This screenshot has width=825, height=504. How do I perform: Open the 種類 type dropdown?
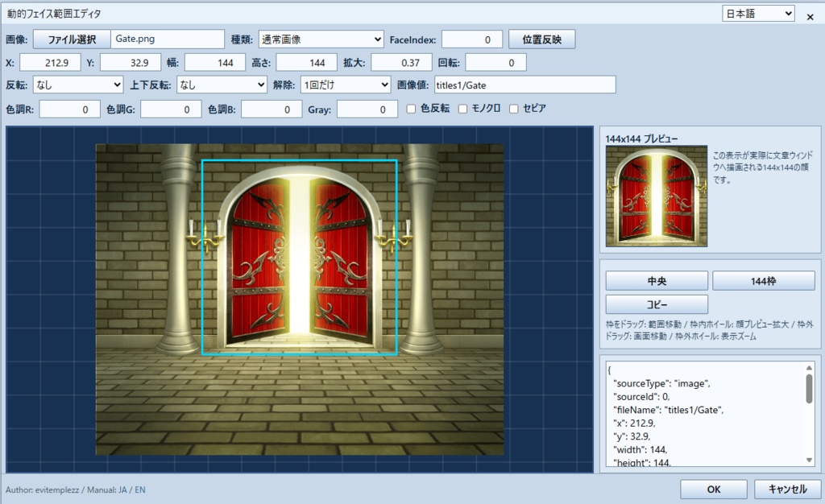[321, 39]
